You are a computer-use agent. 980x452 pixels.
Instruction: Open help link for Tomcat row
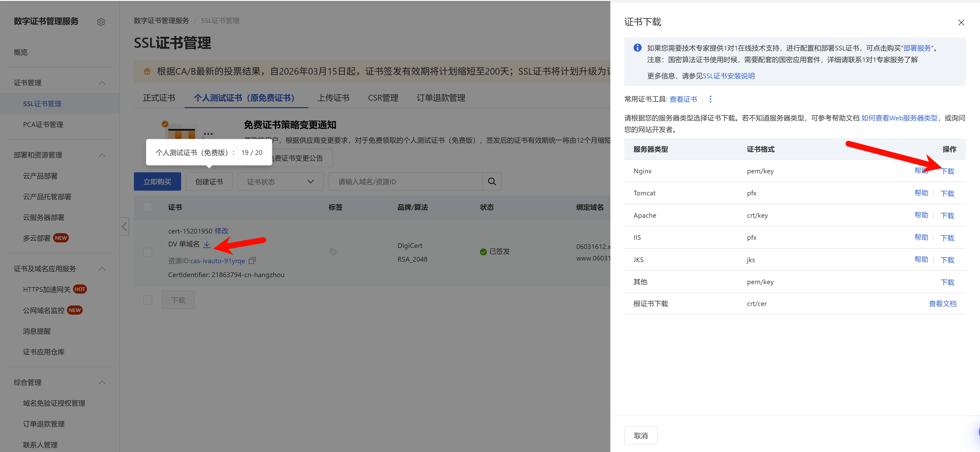coord(921,193)
